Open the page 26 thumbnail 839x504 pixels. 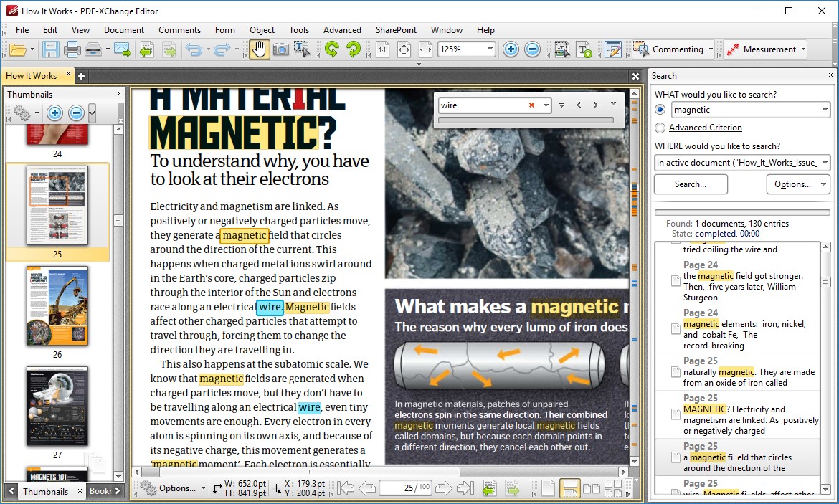pyautogui.click(x=57, y=306)
